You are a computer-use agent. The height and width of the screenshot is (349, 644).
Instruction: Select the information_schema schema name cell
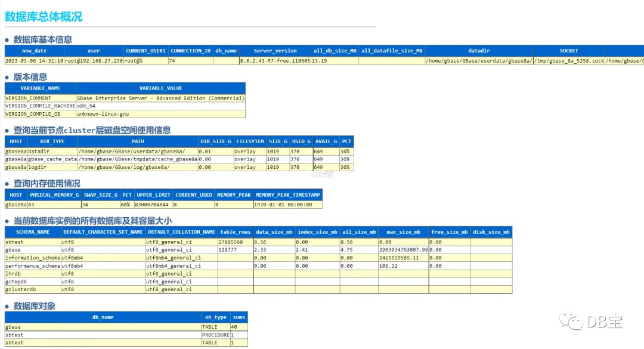point(33,258)
